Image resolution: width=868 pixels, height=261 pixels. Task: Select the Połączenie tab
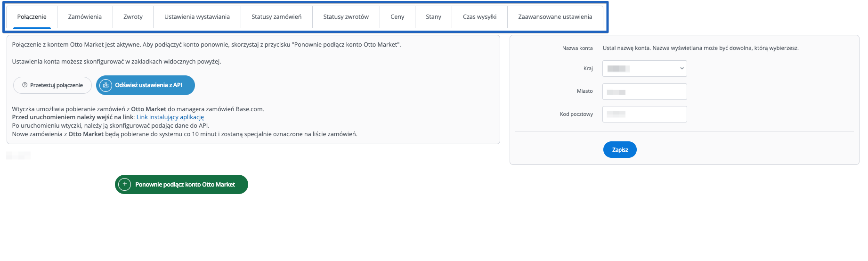(32, 17)
